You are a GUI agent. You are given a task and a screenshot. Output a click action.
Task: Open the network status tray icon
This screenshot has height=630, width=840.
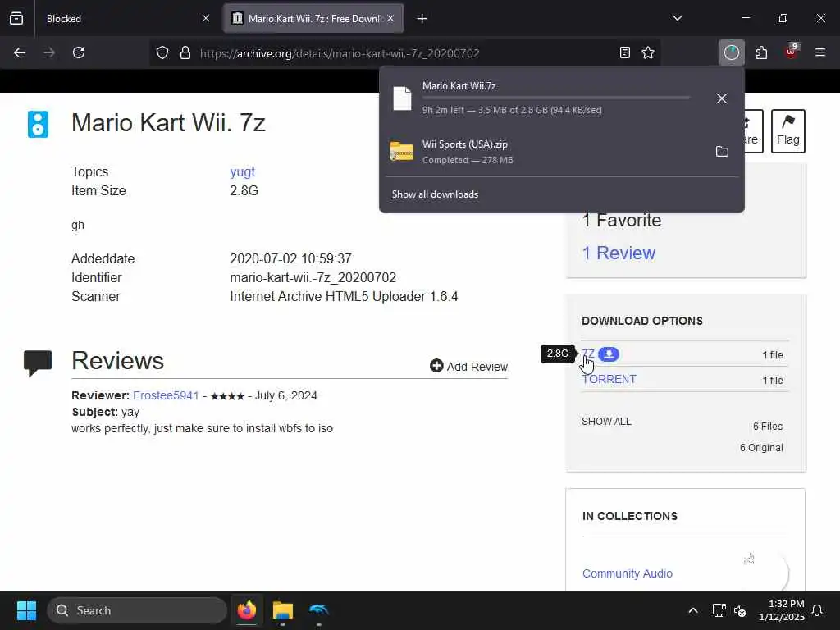(719, 610)
